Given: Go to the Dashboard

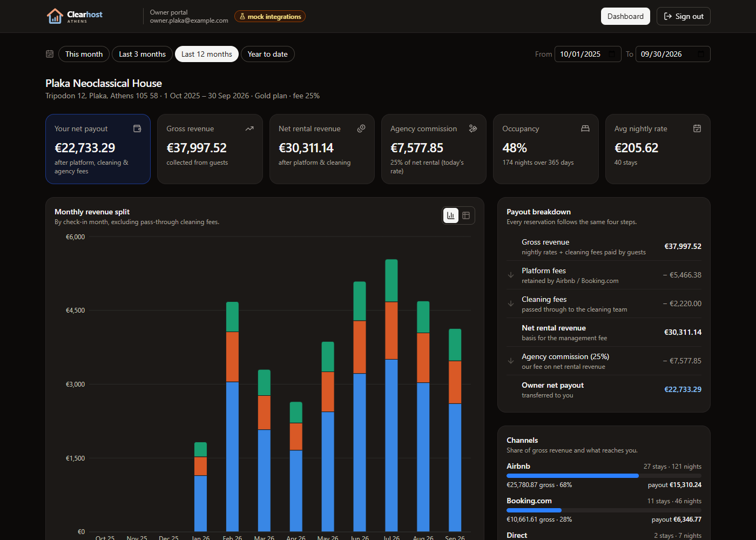Looking at the screenshot, I should point(625,16).
